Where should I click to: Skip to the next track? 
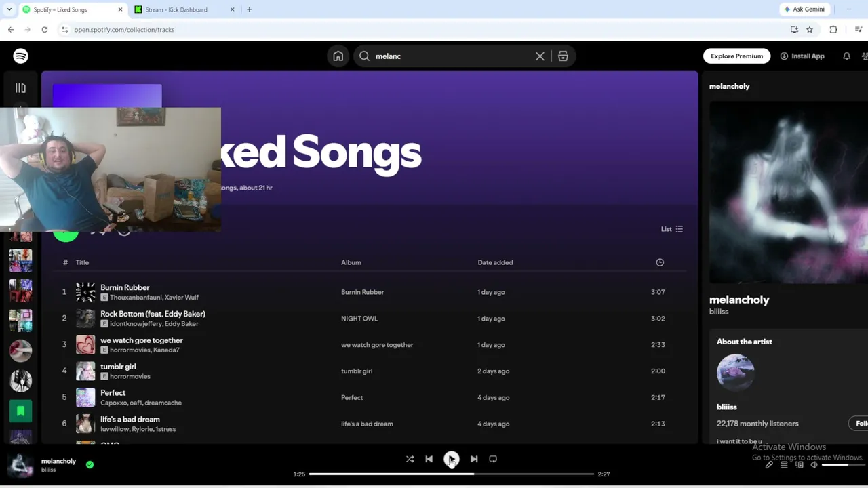(x=474, y=459)
